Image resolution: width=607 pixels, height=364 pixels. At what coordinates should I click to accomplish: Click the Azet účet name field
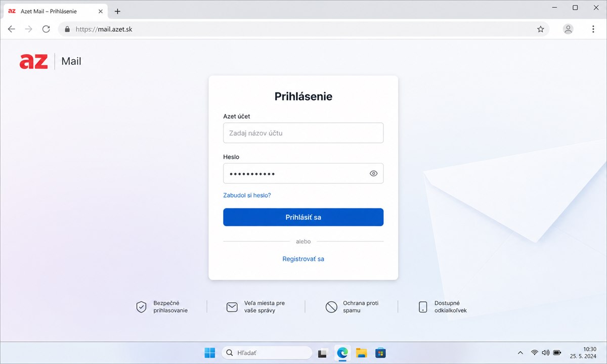pos(303,133)
